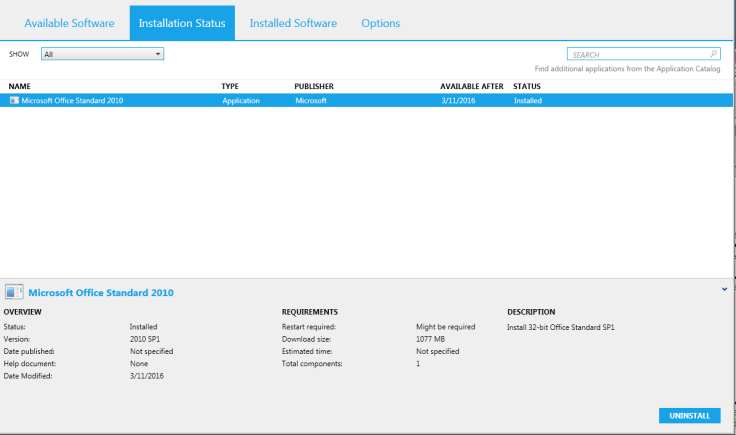736x435 pixels.
Task: Go to the Options tab
Action: click(x=380, y=23)
